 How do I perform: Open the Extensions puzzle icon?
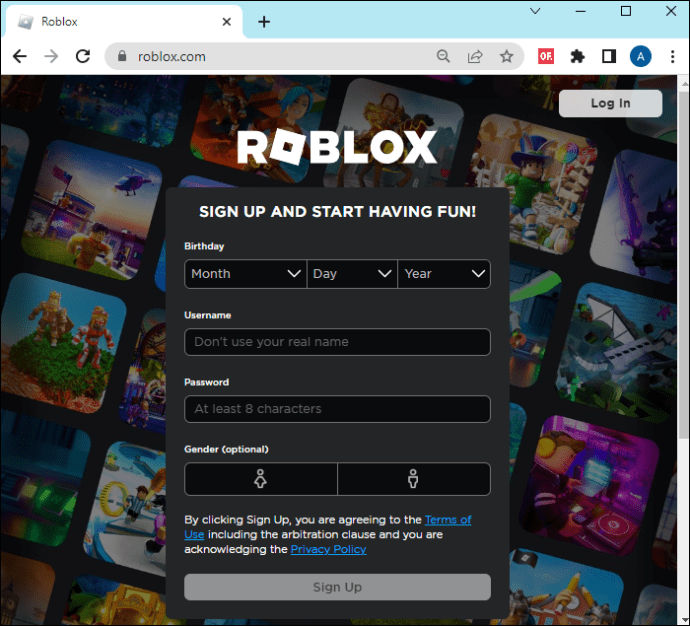(577, 56)
